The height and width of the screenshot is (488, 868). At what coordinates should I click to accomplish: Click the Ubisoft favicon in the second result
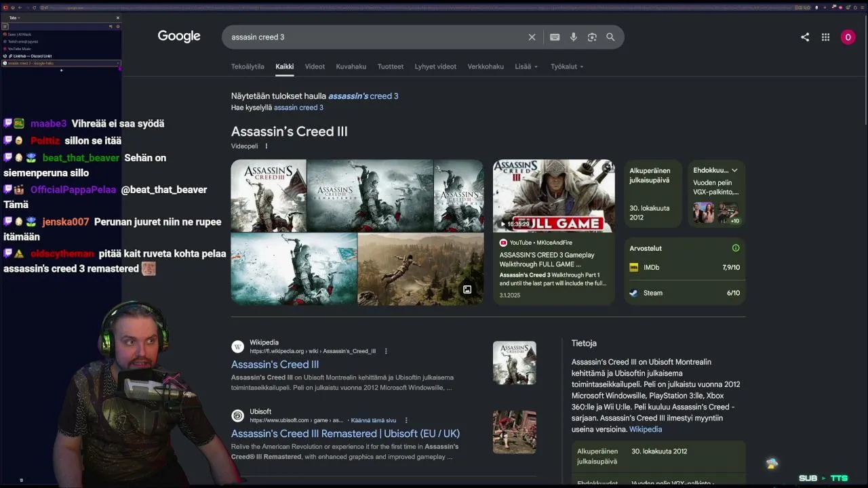[237, 416]
